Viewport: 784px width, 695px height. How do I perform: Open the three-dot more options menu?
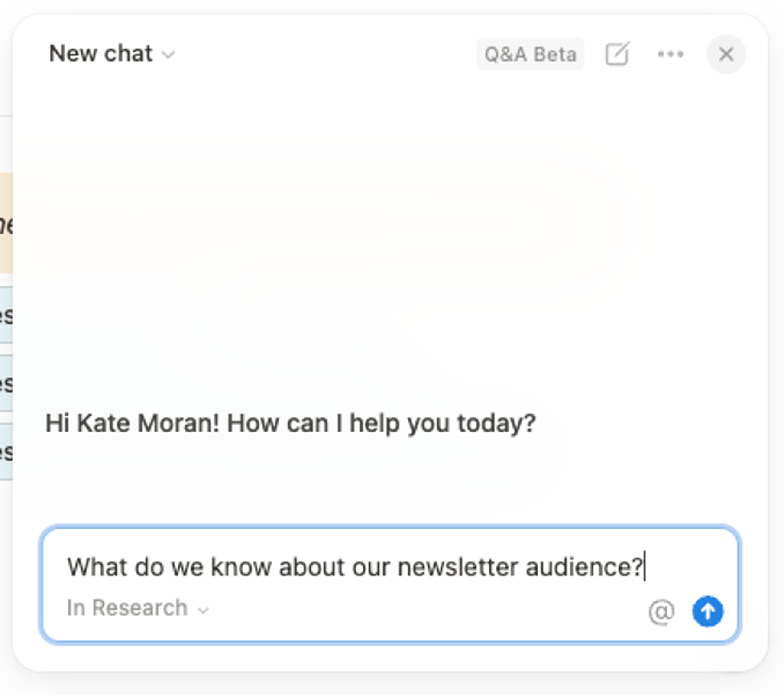671,54
